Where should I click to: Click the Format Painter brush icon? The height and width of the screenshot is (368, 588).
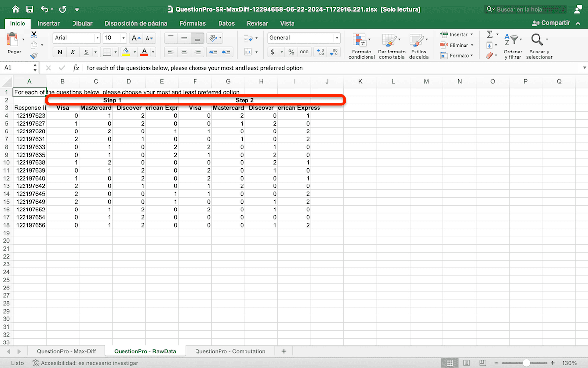point(34,55)
